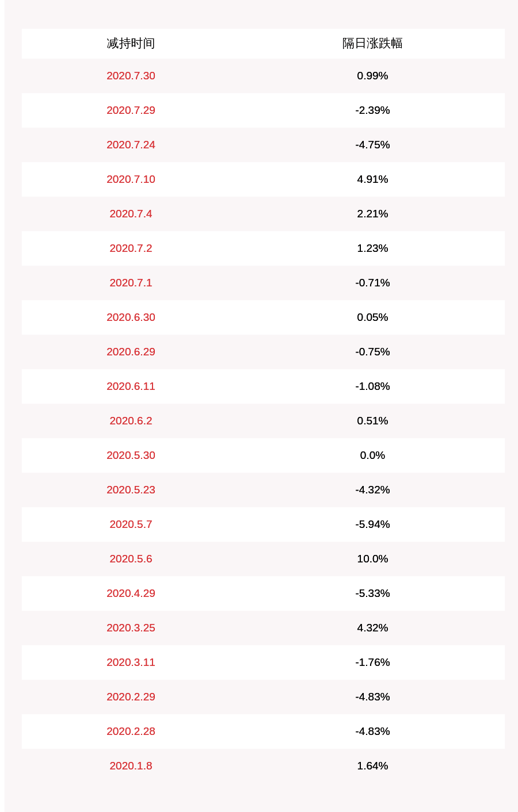Open the 2020.7.4 date entry

point(131,214)
